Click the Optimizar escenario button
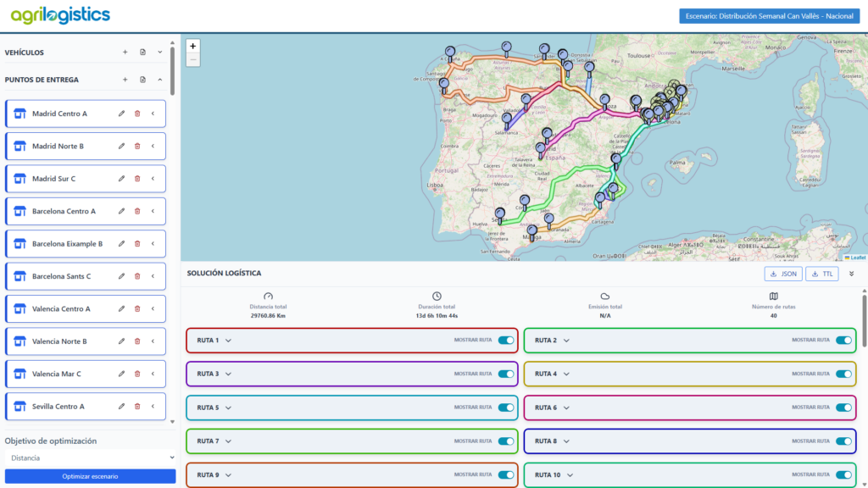 pyautogui.click(x=90, y=476)
